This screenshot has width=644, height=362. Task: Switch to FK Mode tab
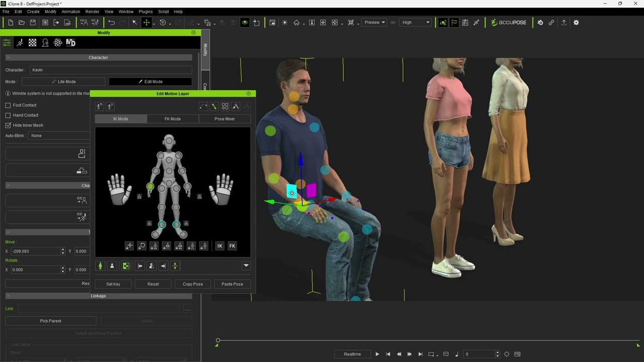click(x=173, y=119)
